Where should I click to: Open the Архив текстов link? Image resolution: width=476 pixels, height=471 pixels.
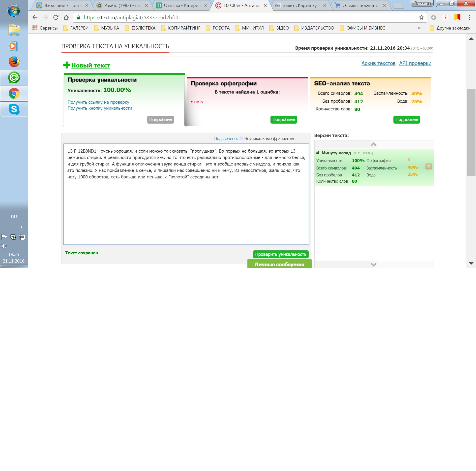tap(378, 63)
